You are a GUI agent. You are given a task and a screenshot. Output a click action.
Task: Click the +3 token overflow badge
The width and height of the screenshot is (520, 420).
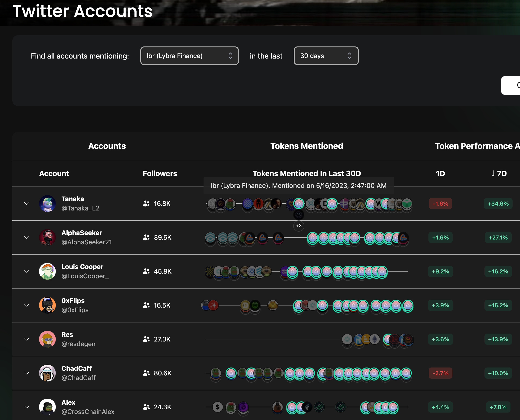(299, 226)
